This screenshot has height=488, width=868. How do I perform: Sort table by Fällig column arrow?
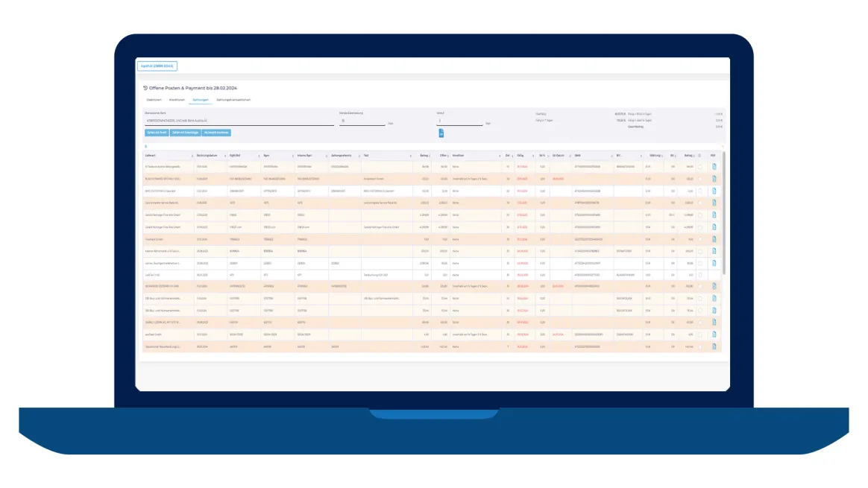click(533, 156)
